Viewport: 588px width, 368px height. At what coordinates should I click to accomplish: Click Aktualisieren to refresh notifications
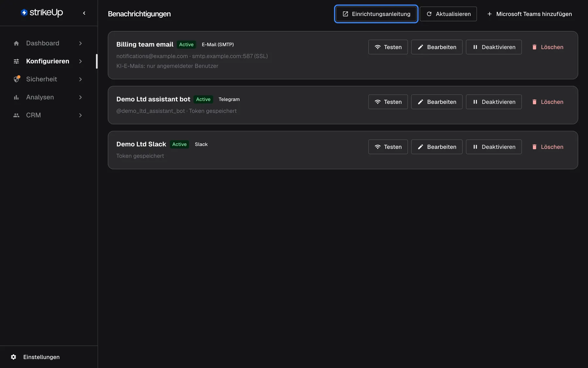pyautogui.click(x=448, y=14)
